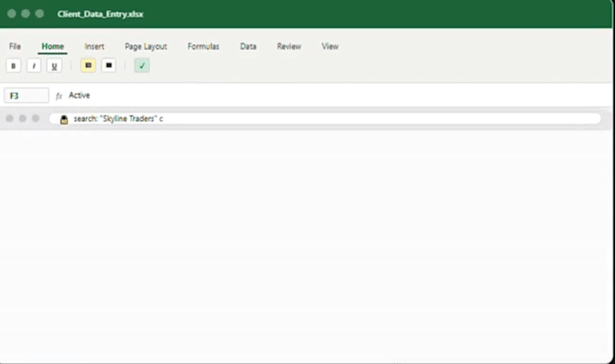Switch to the Page Layout tab
The height and width of the screenshot is (364, 615).
[146, 46]
